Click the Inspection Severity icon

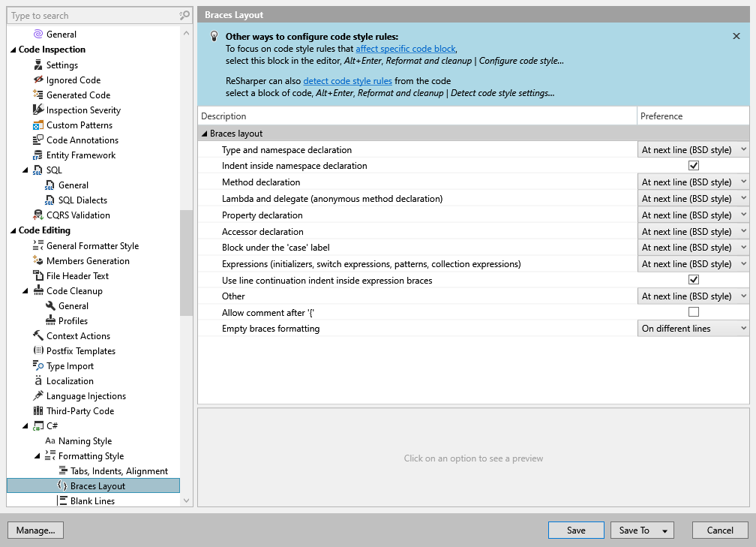point(39,110)
